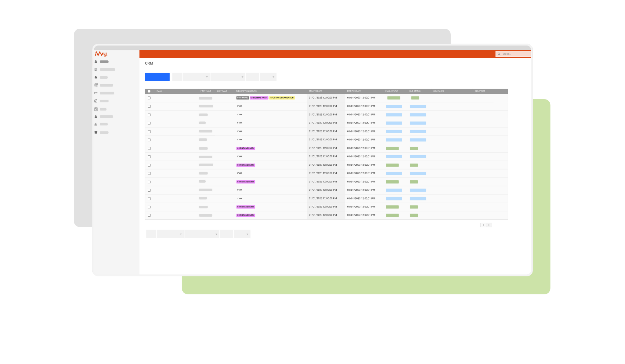Open the top contacts icon in the sidebar
The height and width of the screenshot is (364, 625).
coord(96,61)
